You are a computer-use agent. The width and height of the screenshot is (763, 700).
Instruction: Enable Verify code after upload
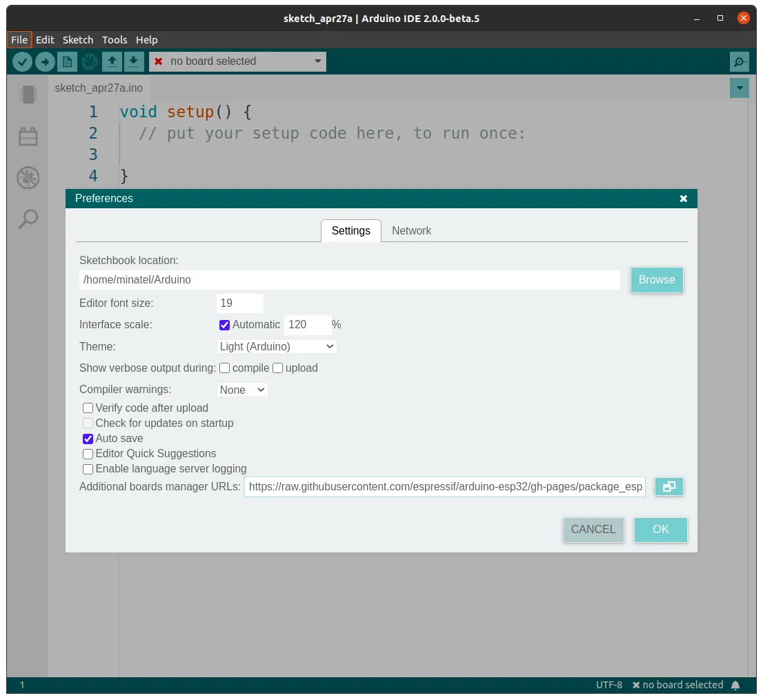[88, 408]
